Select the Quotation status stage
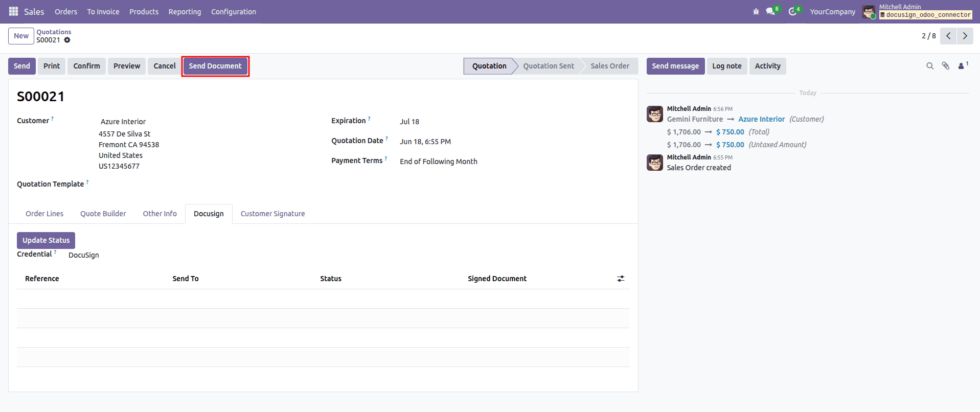Viewport: 980px width, 412px height. tap(489, 66)
